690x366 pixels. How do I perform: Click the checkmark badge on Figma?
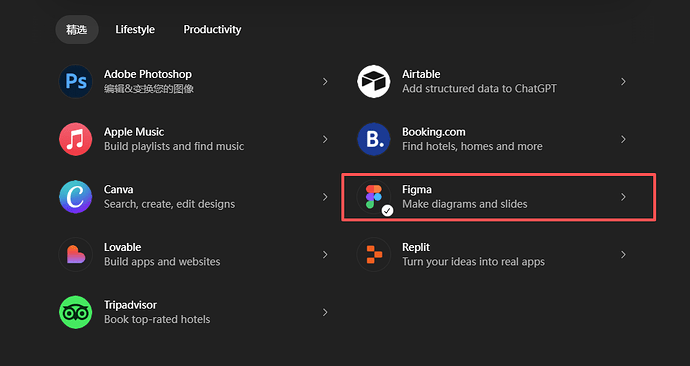point(387,211)
